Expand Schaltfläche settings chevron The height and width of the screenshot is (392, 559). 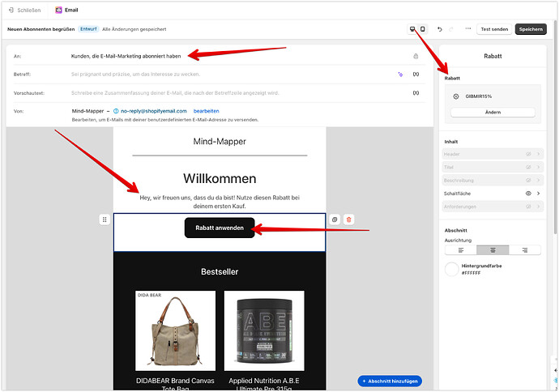click(x=538, y=193)
